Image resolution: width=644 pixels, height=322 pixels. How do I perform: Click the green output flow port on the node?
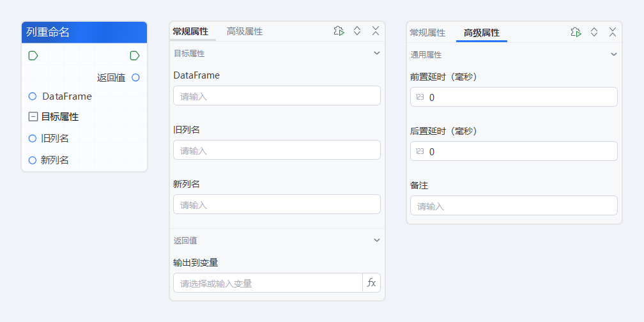pos(135,56)
